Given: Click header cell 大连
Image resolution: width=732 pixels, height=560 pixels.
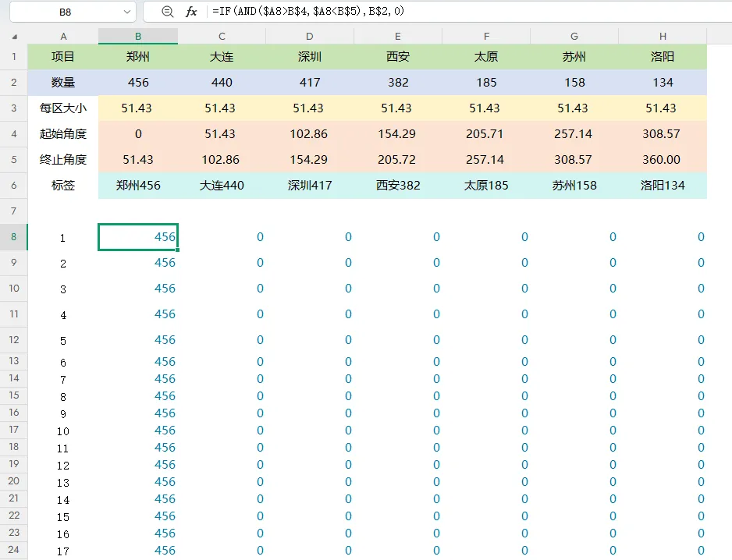Looking at the screenshot, I should [222, 57].
